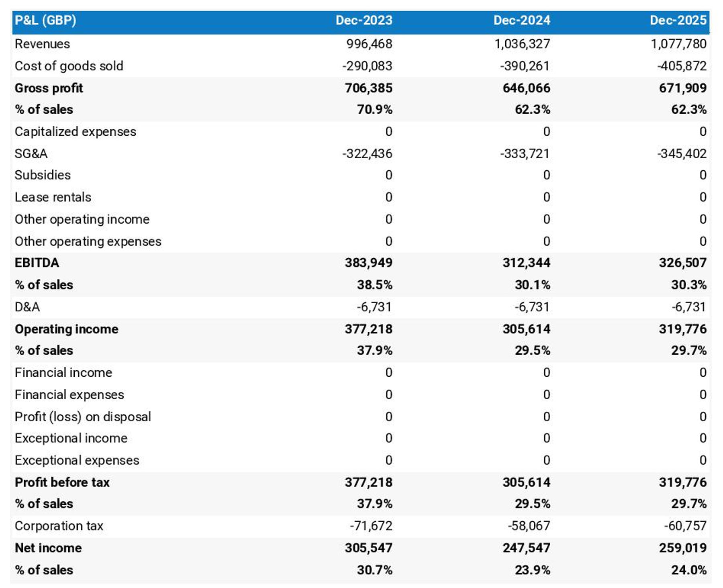Image resolution: width=723 pixels, height=588 pixels.
Task: Select the Dec-2024 column header
Action: (521, 20)
